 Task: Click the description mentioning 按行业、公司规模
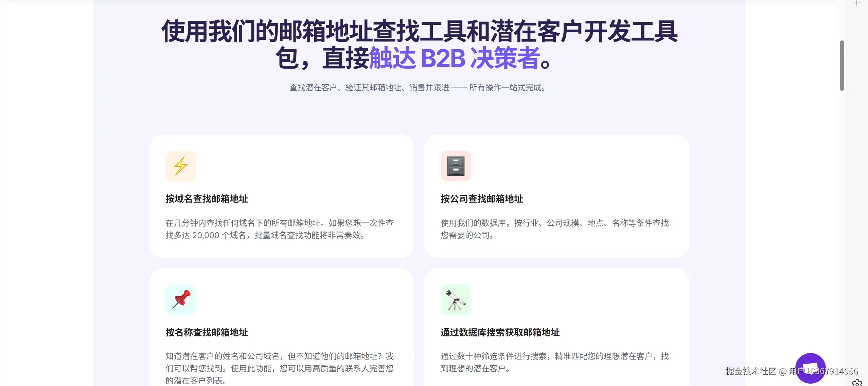pos(554,229)
